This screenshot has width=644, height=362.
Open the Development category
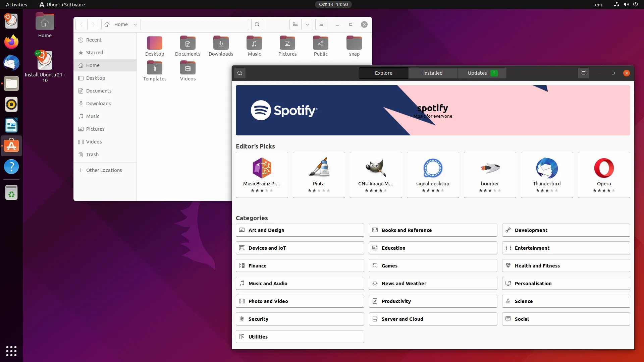[x=566, y=230]
